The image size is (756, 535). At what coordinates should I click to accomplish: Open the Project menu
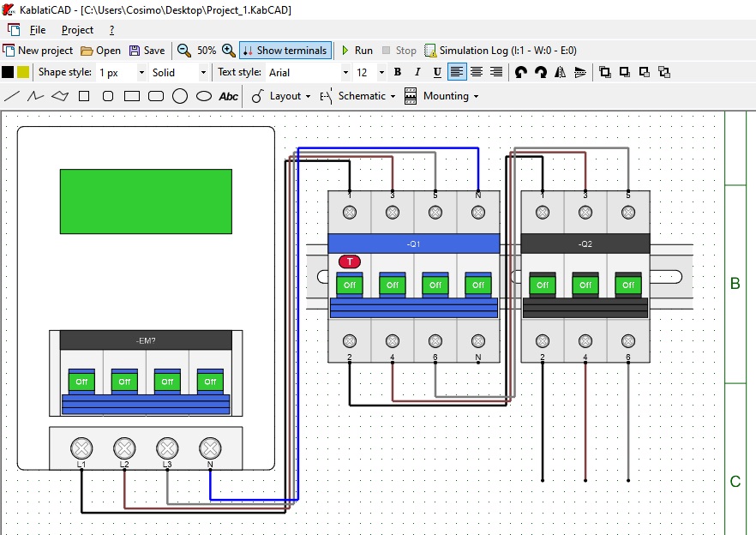[x=77, y=30]
